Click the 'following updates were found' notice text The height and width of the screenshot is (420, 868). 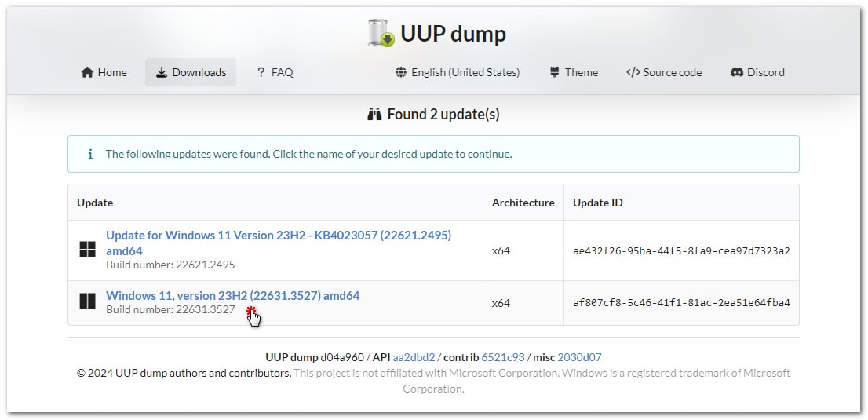click(309, 154)
